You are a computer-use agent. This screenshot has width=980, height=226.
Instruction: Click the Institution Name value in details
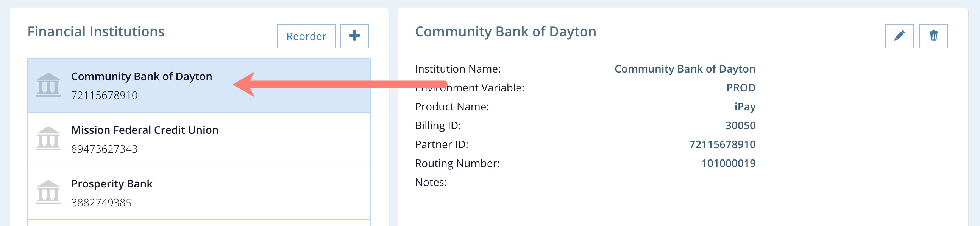tap(684, 69)
